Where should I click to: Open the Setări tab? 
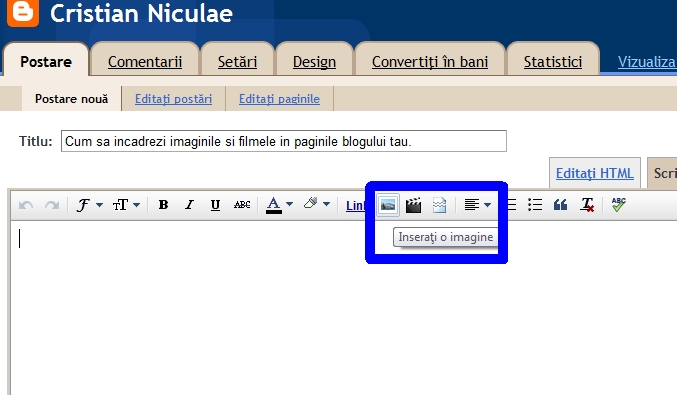(237, 62)
